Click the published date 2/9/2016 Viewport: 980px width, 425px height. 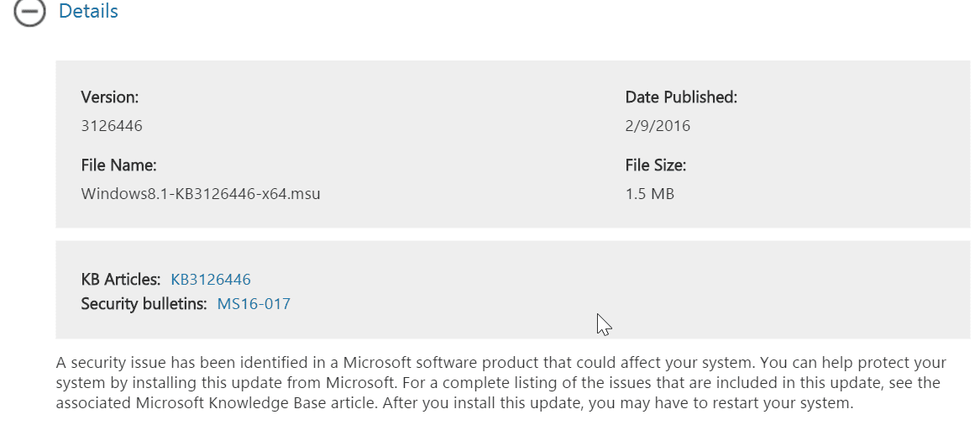click(658, 126)
